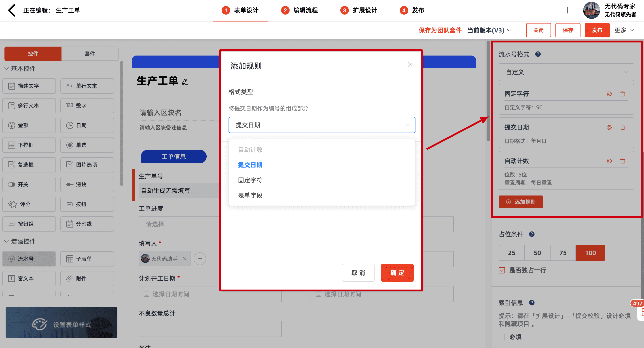Image resolution: width=644 pixels, height=348 pixels.
Task: Open the 自定义 serial format dropdown
Action: point(566,72)
